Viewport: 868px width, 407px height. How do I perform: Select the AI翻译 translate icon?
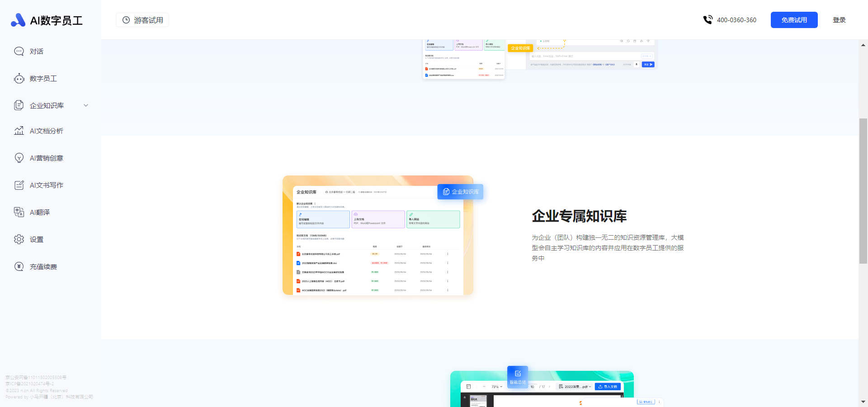[x=19, y=212]
